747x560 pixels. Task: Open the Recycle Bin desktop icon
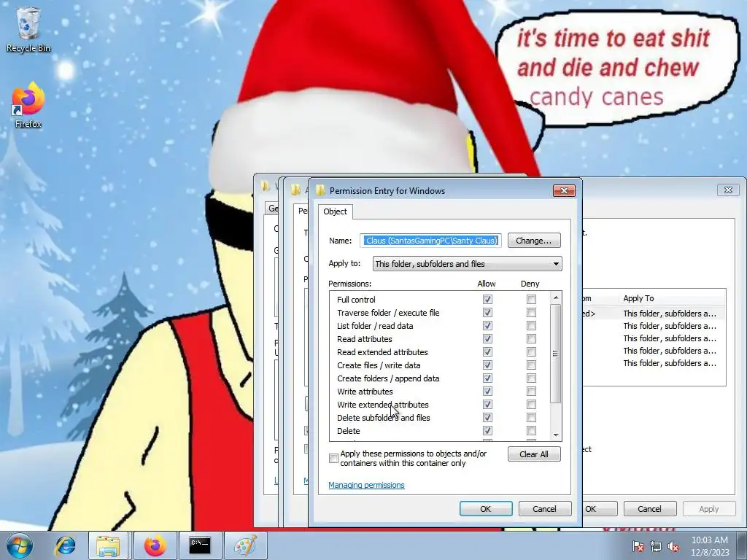tap(28, 29)
